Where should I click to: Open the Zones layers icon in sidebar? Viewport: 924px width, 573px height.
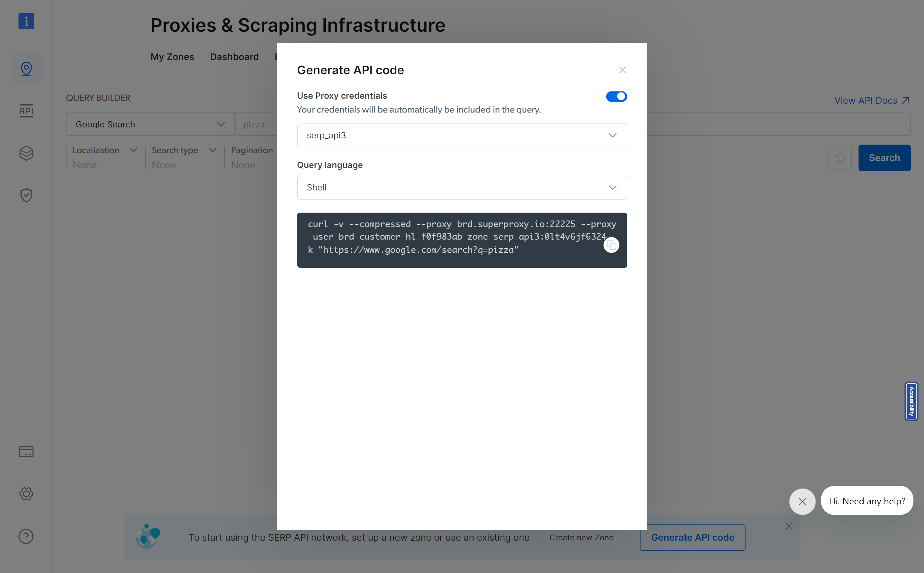tap(26, 153)
